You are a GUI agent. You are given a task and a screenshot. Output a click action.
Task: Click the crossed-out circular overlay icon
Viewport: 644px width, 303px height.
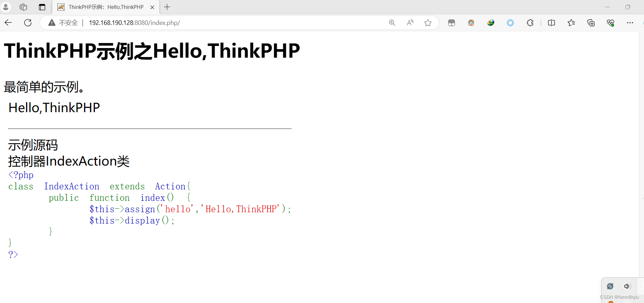point(610,286)
